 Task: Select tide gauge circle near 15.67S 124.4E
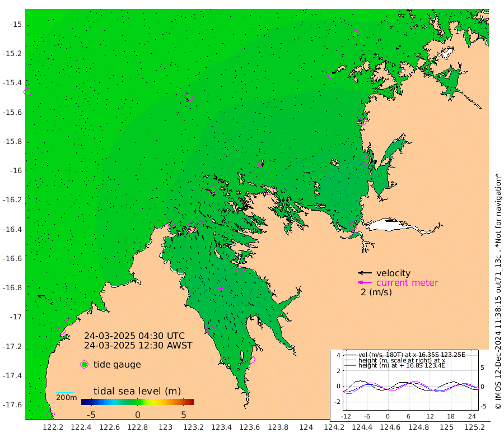[362, 121]
